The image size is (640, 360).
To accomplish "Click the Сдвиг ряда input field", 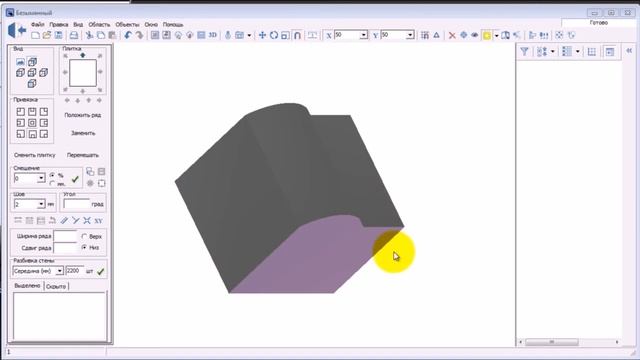I will (x=65, y=247).
